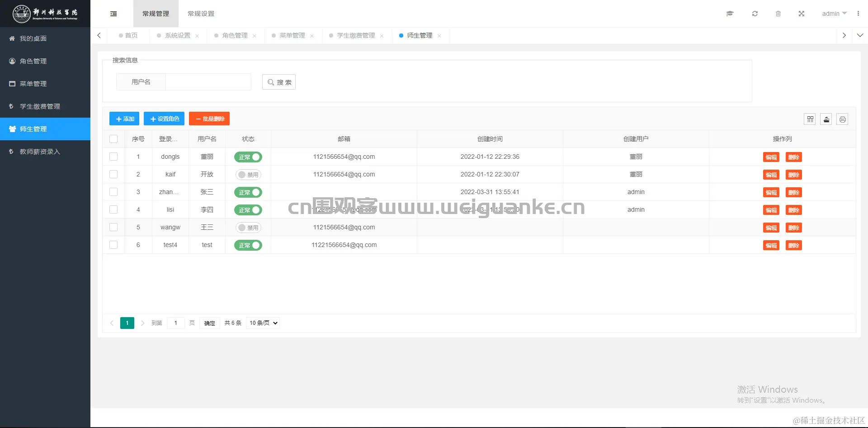Open 我的桌面 in the sidebar
868x428 pixels.
click(x=45, y=38)
